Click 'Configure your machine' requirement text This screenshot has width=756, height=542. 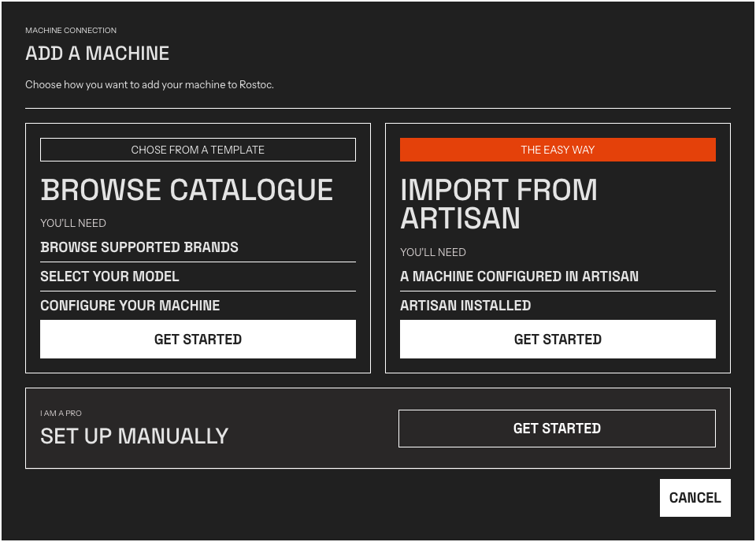tap(130, 305)
